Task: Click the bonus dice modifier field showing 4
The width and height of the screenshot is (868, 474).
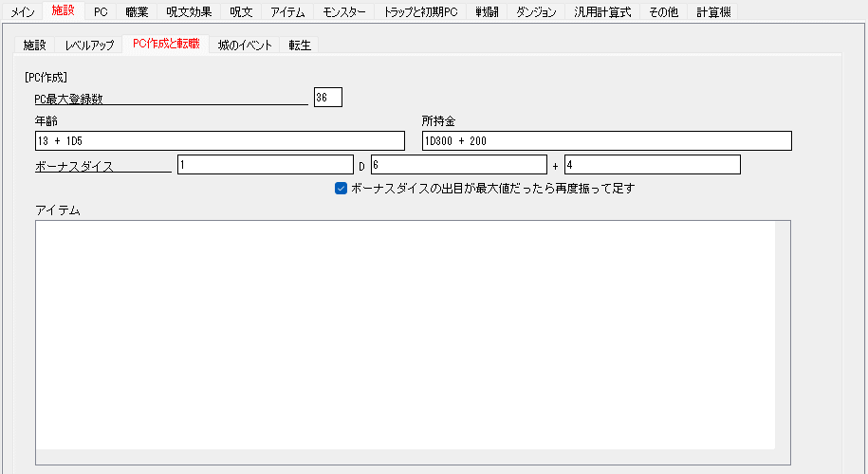Action: click(x=652, y=165)
